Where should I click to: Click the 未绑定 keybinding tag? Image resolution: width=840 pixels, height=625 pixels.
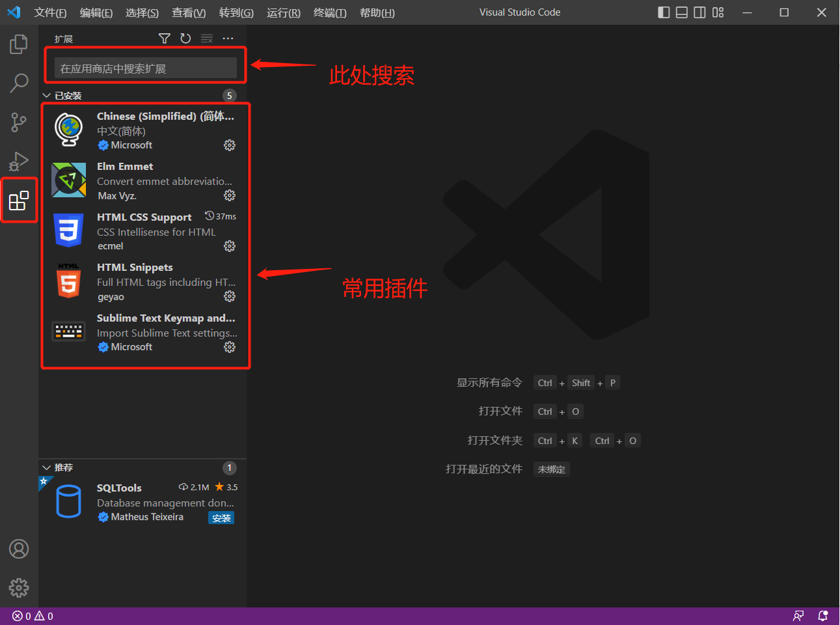pyautogui.click(x=552, y=469)
